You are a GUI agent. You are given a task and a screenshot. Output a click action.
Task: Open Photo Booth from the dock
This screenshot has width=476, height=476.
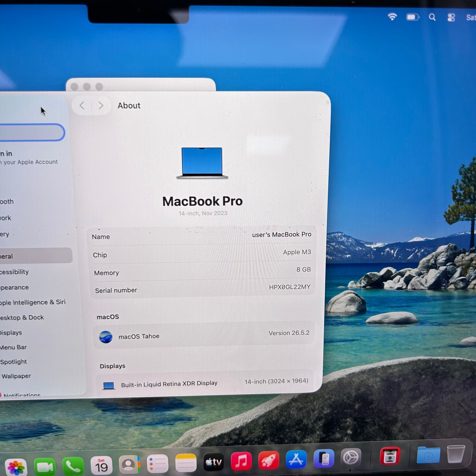pos(390,456)
